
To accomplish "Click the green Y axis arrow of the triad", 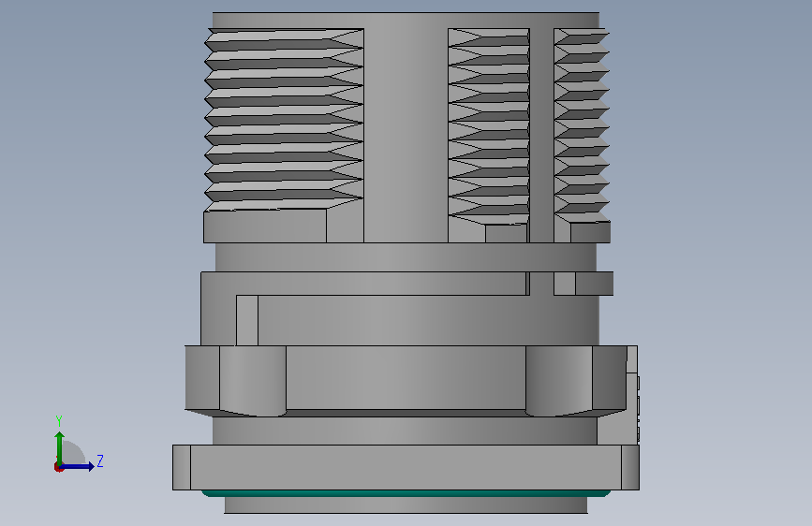I will pos(60,447).
